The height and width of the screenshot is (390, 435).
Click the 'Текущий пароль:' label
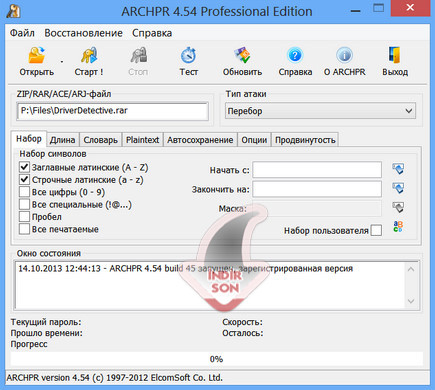(x=46, y=322)
